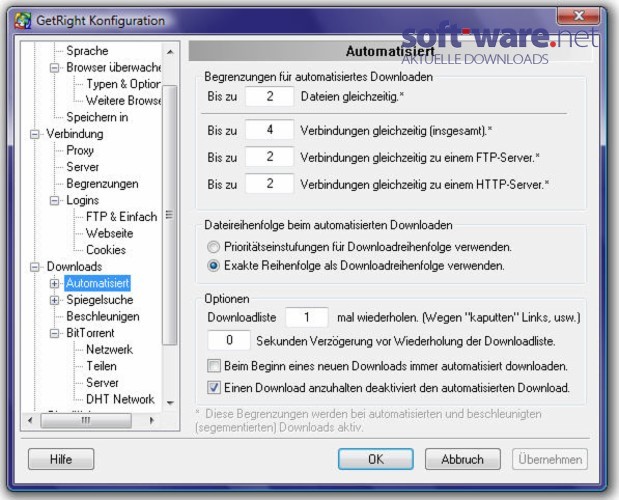Click the OK button

tap(375, 459)
